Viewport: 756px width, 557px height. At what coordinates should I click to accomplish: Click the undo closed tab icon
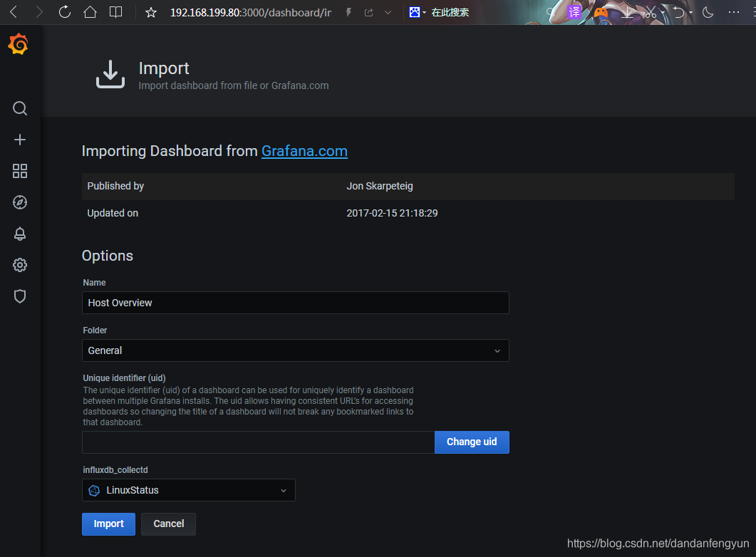click(x=679, y=12)
